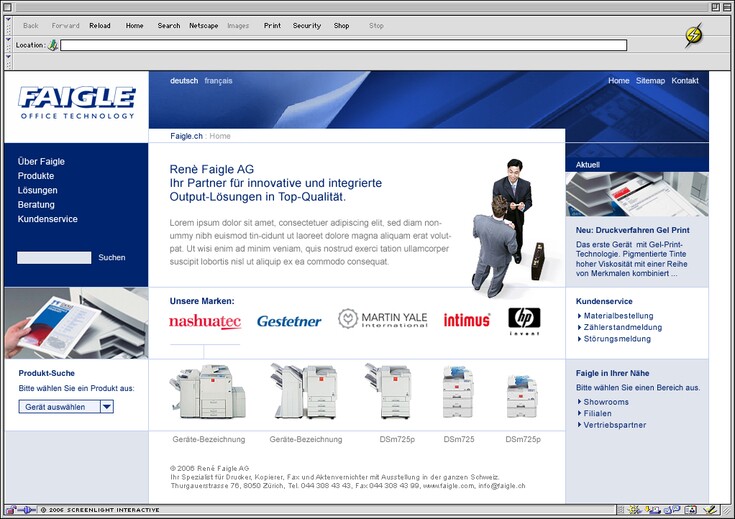The image size is (735, 519).
Task: Open the Filialen link
Action: point(597,413)
